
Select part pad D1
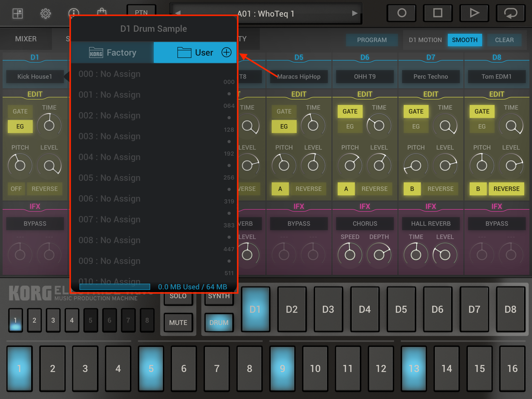pos(255,309)
